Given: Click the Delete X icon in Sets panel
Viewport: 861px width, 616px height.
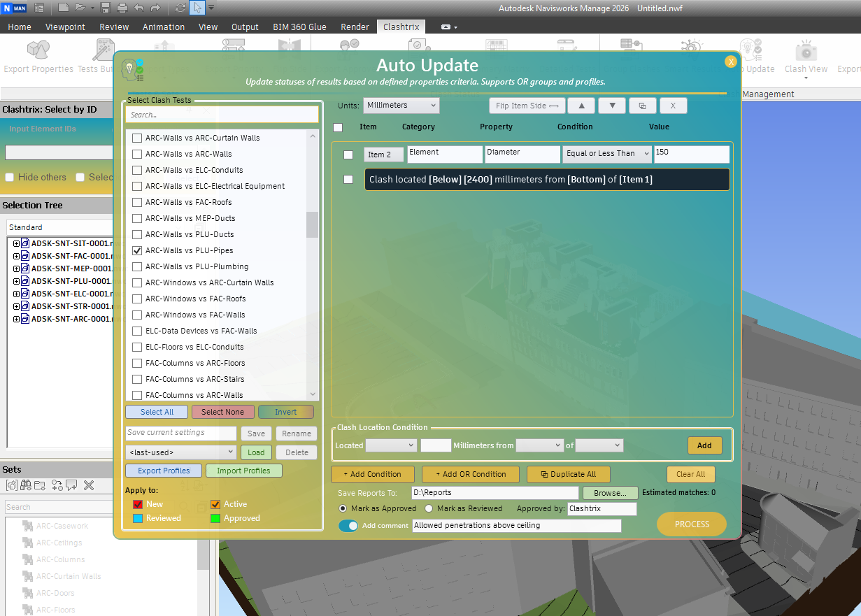Looking at the screenshot, I should pyautogui.click(x=89, y=485).
